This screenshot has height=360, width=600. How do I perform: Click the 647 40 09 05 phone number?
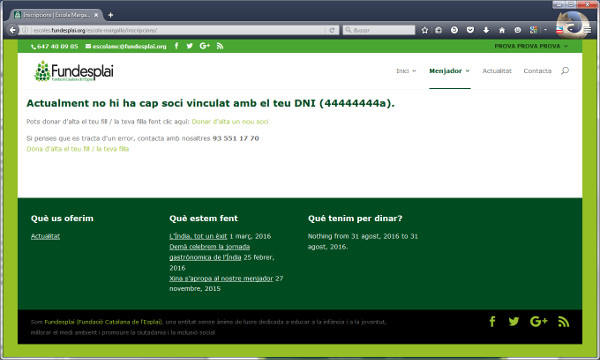click(x=54, y=46)
